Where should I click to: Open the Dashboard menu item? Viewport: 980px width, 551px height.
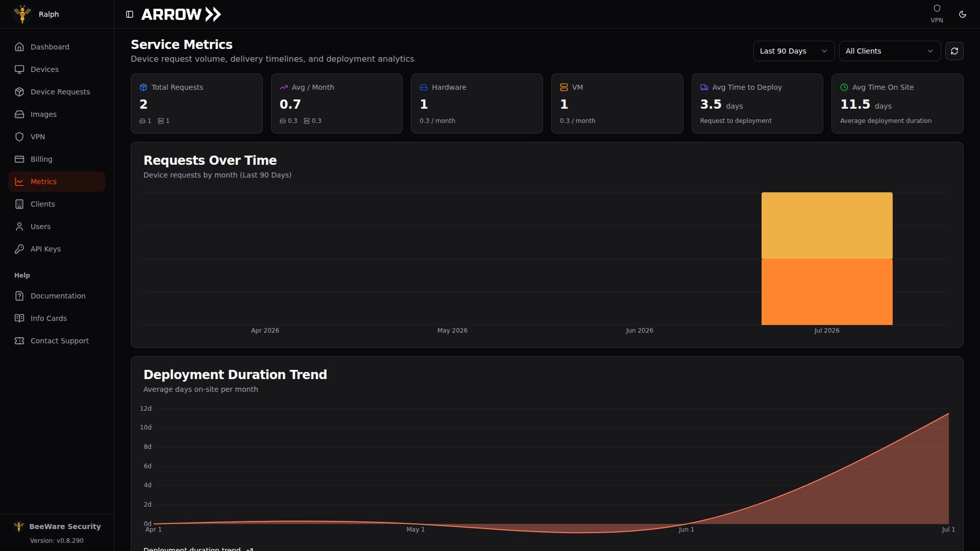(57, 47)
